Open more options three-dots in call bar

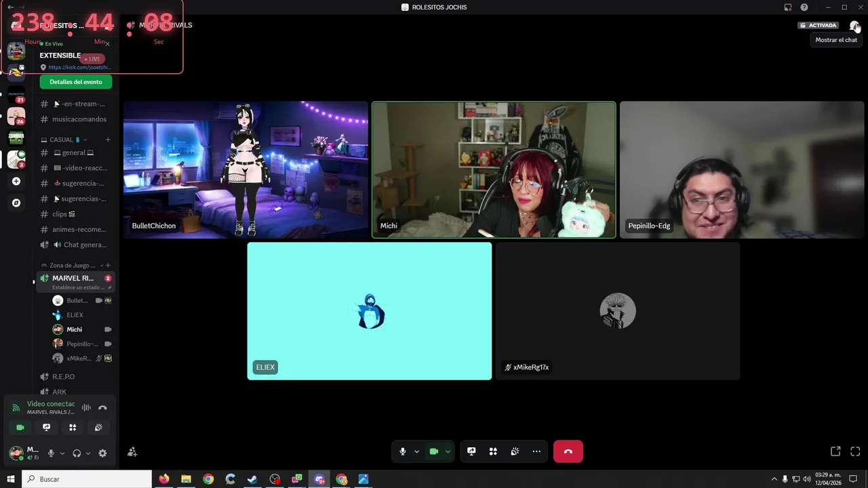coord(536,451)
